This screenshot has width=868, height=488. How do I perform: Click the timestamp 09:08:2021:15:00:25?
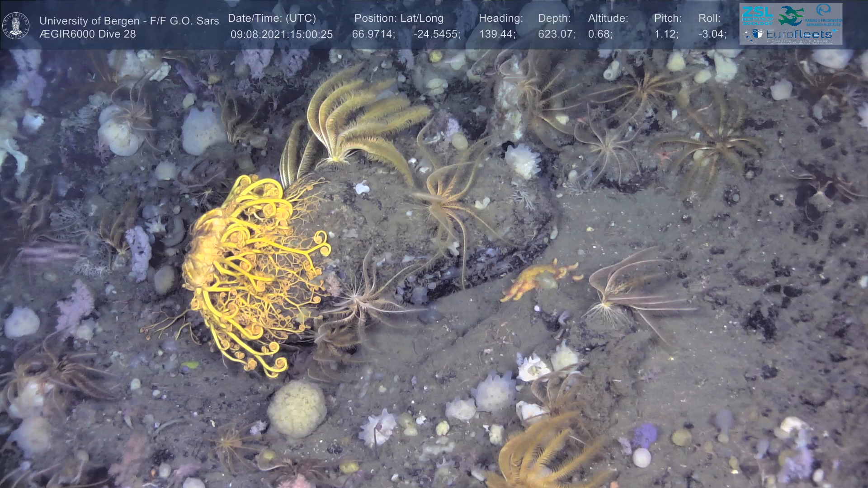tap(281, 34)
